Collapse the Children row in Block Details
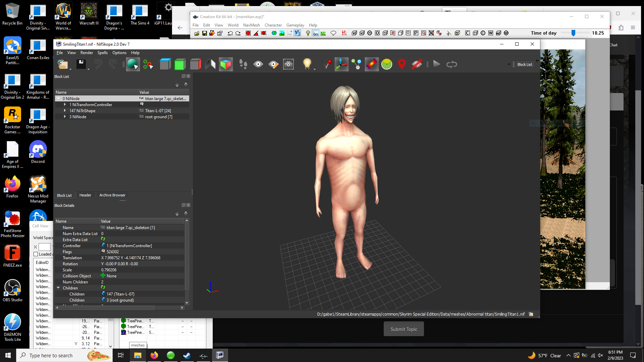 (x=58, y=288)
